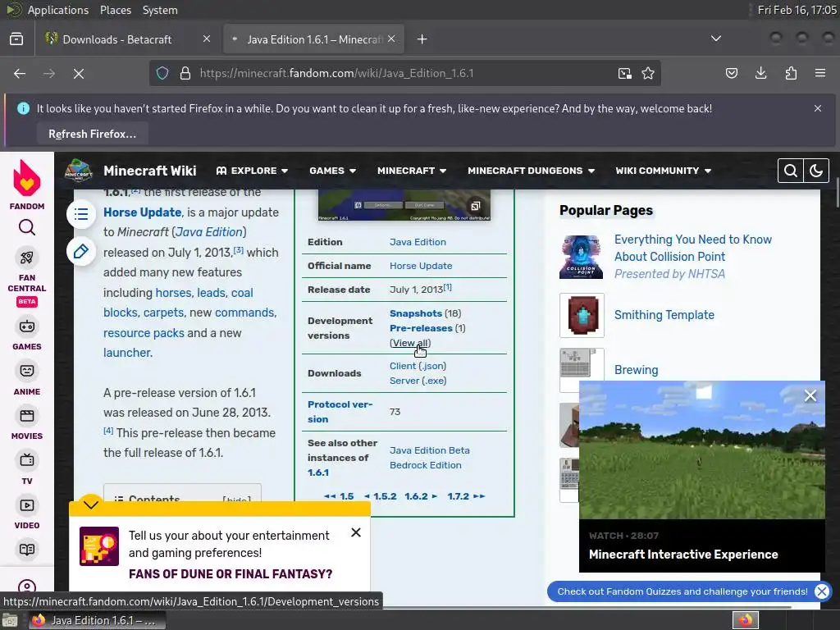The width and height of the screenshot is (840, 630).
Task: Open the Firefox downloads panel
Action: [760, 73]
